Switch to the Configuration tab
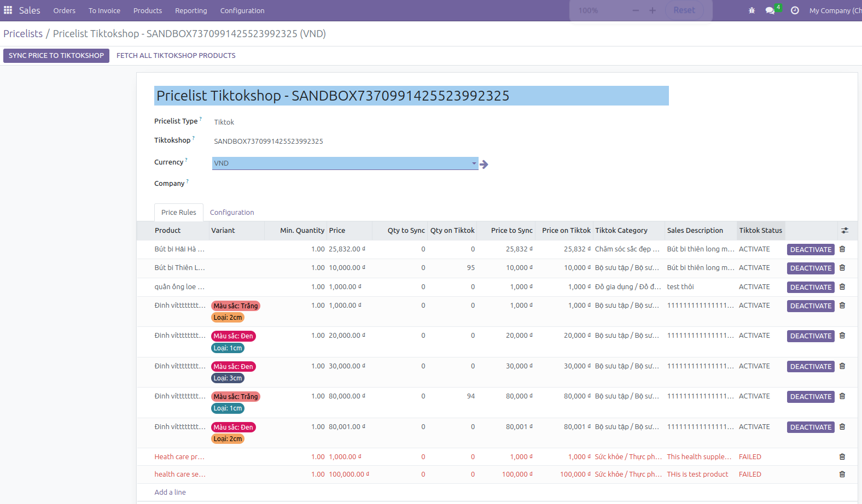Screen dimensions: 862x504 (x=232, y=213)
